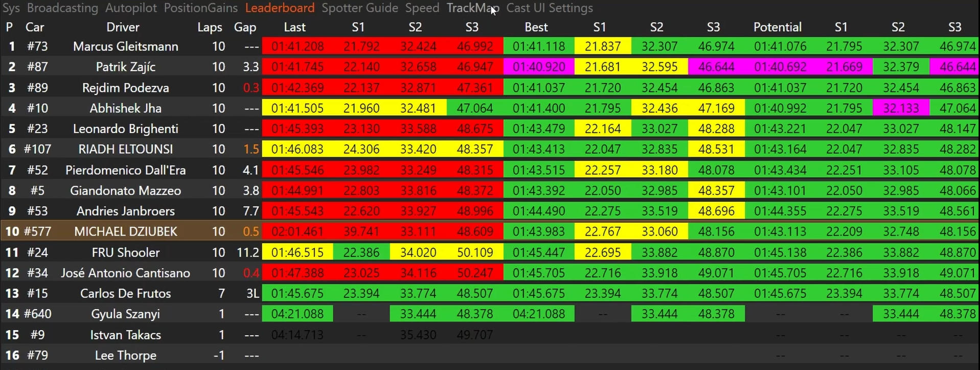Click Lee Thorpe's driver name
This screenshot has width=980, height=370.
[x=125, y=355]
